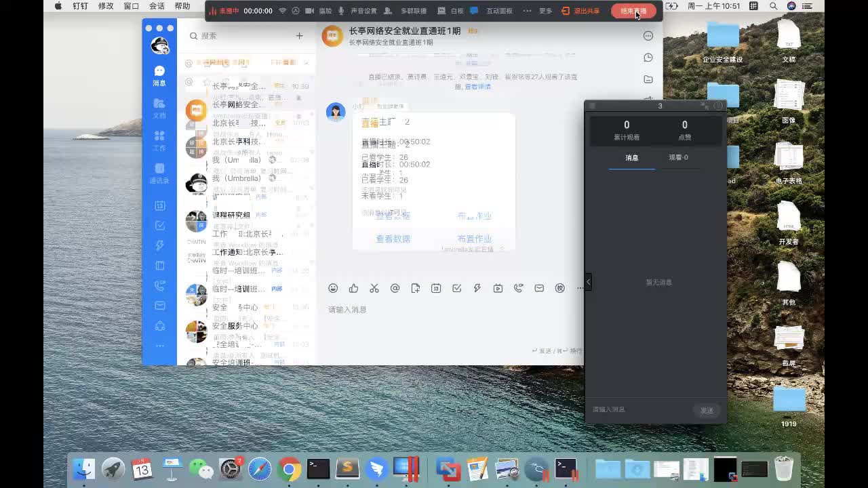Select the 企业安全建设 desktop folder
Screen dimensions: 868x488
tap(723, 41)
